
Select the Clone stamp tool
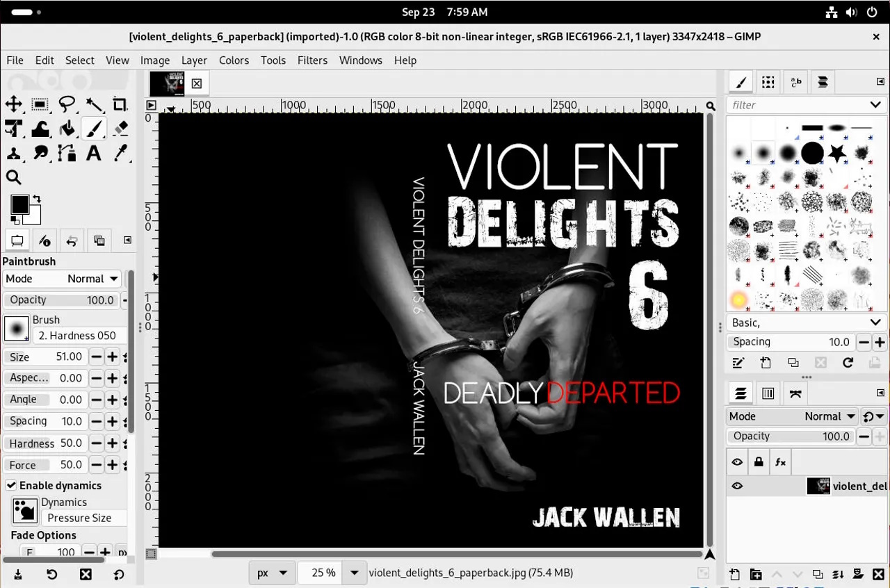pyautogui.click(x=14, y=153)
